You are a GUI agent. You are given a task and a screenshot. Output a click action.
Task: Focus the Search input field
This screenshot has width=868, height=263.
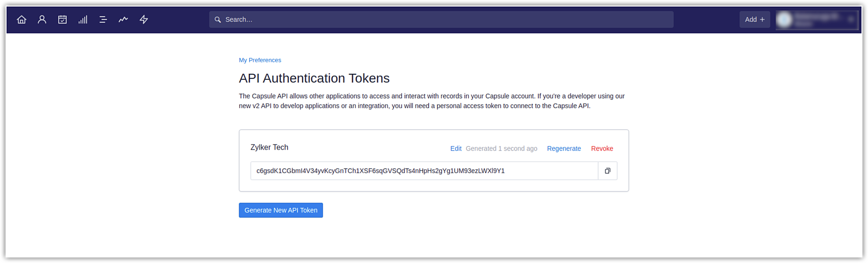tap(447, 20)
